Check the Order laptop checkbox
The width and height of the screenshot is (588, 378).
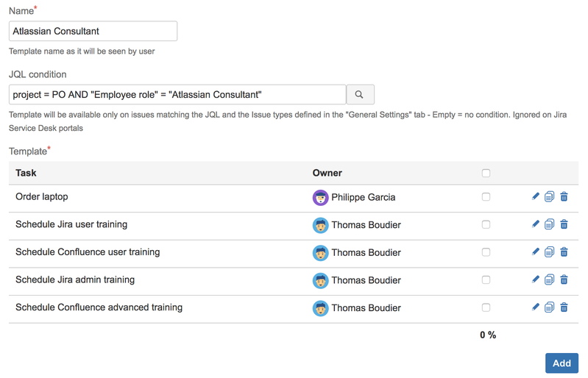[486, 197]
